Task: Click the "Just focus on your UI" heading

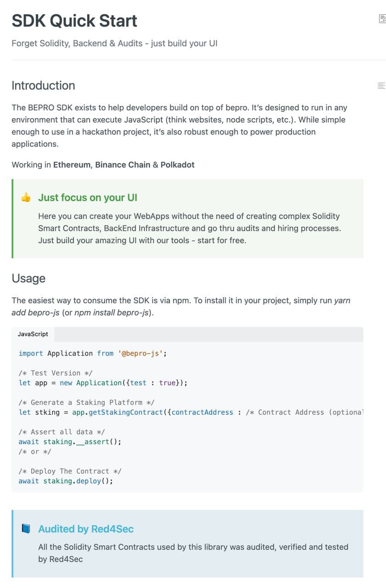Action: (88, 198)
